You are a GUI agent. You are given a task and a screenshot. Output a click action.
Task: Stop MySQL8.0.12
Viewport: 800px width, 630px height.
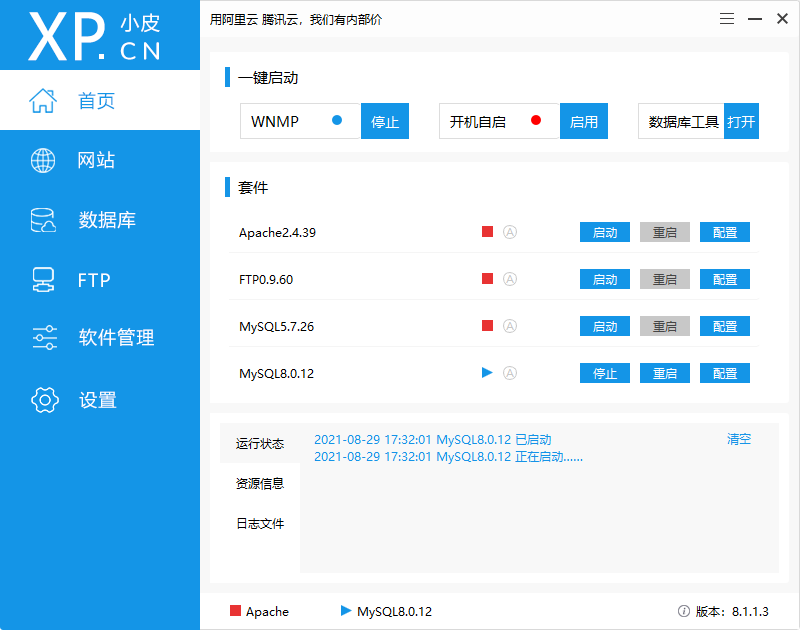[x=605, y=373]
